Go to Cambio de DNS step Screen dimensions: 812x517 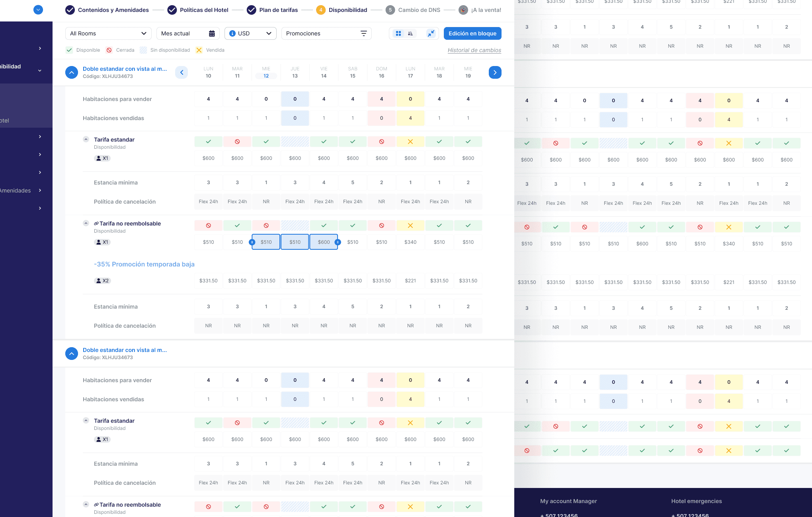pos(419,10)
